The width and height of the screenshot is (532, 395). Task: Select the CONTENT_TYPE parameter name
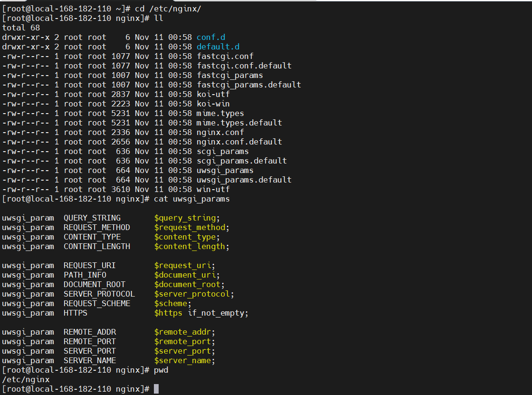tap(92, 237)
